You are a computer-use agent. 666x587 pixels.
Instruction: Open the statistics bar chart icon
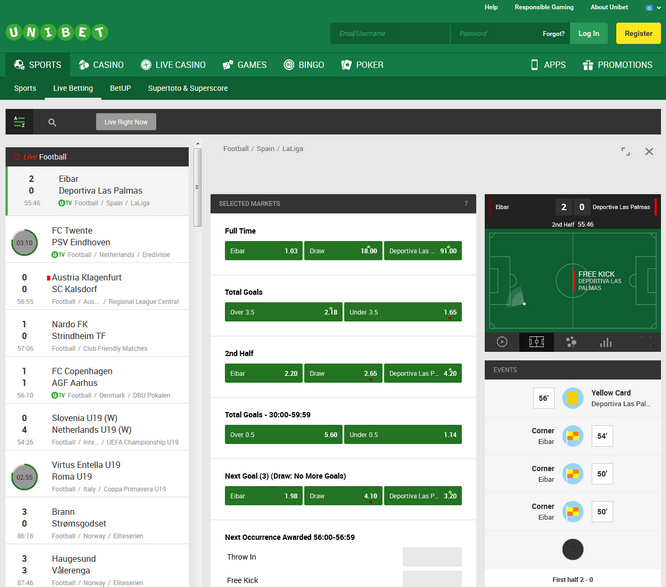[606, 342]
